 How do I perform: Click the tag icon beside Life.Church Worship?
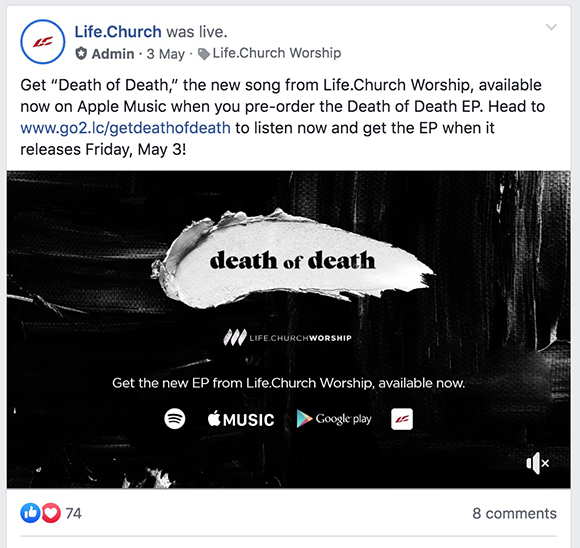pyautogui.click(x=204, y=54)
